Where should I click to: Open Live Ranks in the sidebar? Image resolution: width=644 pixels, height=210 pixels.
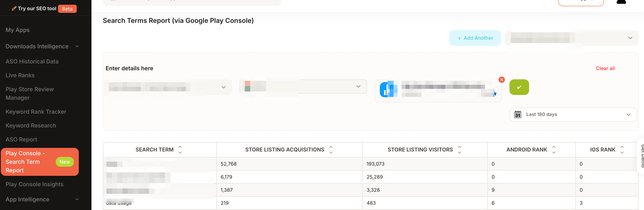pos(20,75)
